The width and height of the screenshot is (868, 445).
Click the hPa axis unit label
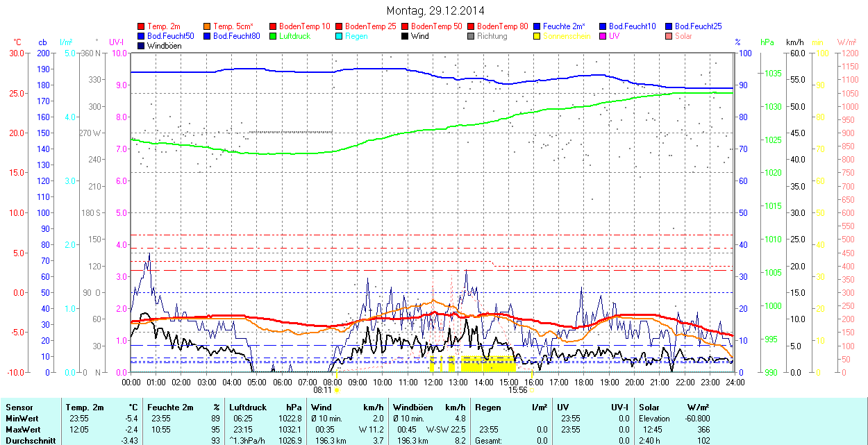(x=767, y=42)
